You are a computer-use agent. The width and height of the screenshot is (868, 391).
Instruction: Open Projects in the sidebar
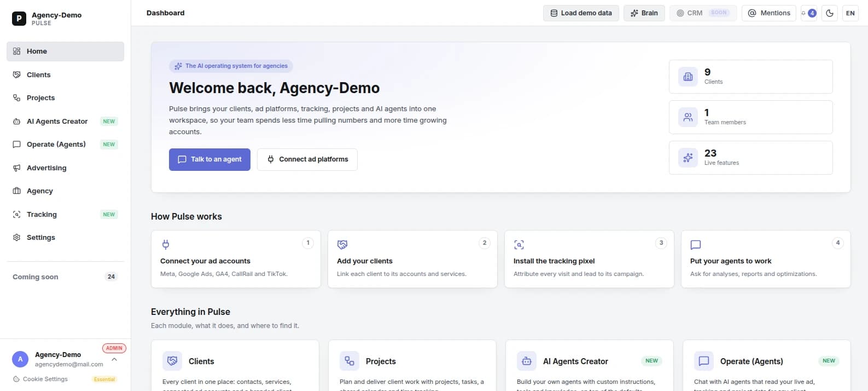tap(65, 98)
